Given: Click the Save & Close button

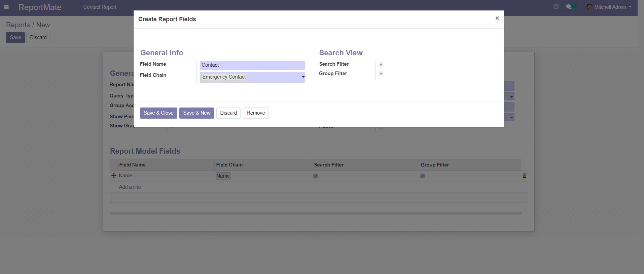Looking at the screenshot, I should click(x=158, y=113).
